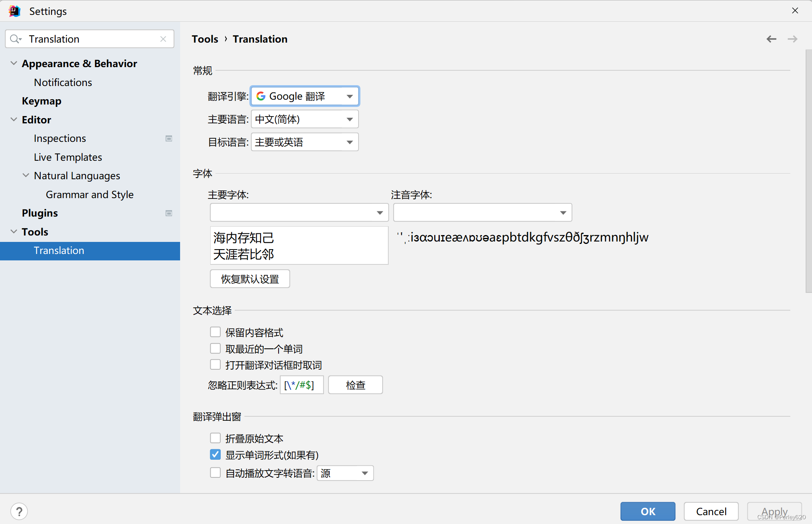Toggle 折叠原始文本 checkbox on
Viewport: 812px width, 524px height.
pyautogui.click(x=214, y=438)
